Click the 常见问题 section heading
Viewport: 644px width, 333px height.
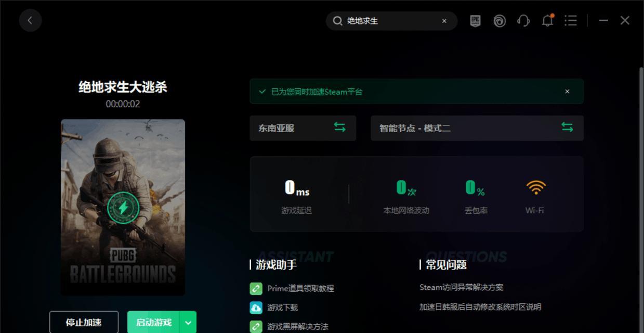point(446,265)
